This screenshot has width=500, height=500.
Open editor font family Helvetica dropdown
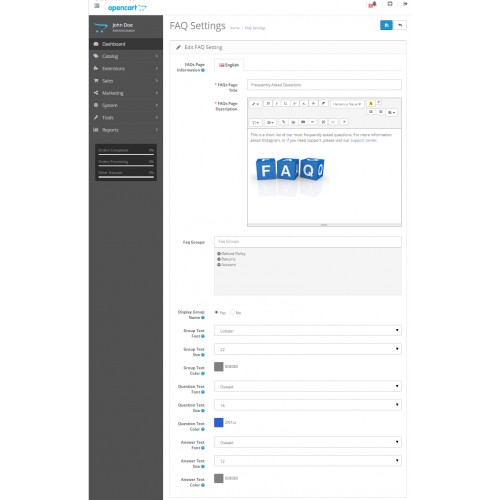click(x=347, y=104)
